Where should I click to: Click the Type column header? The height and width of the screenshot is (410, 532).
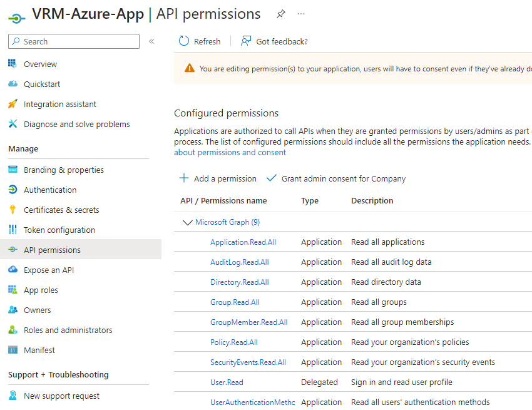[309, 200]
